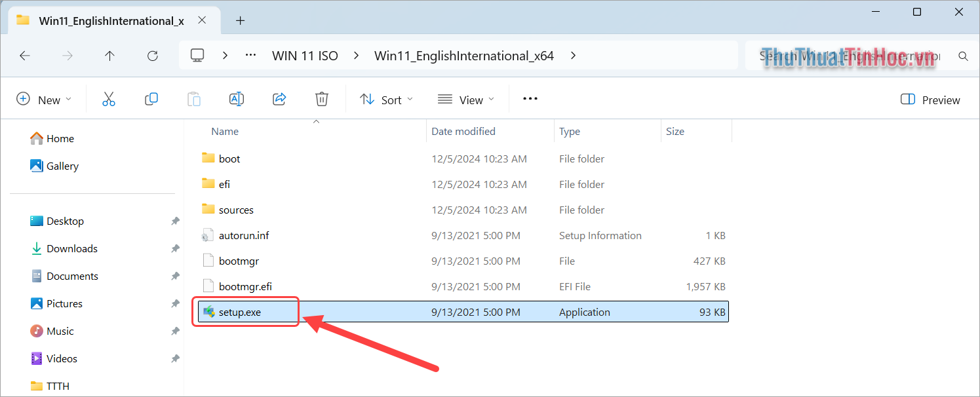Click the 'Application' type cell

pos(585,312)
